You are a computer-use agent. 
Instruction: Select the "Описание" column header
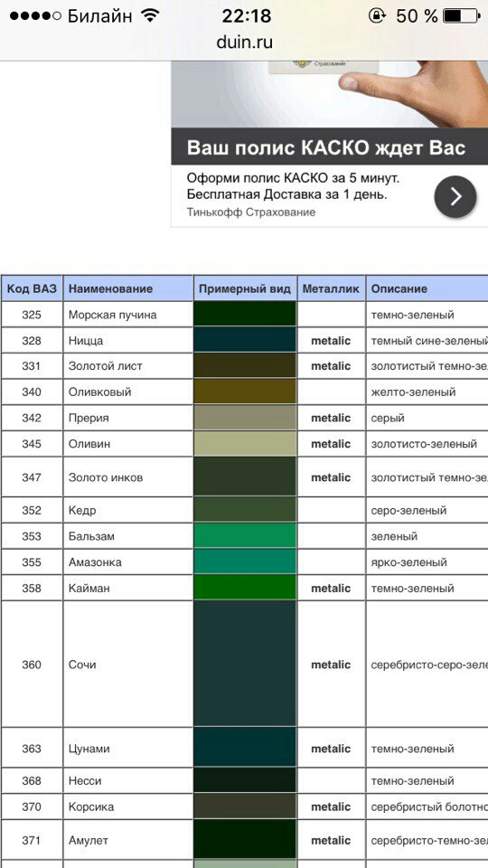click(x=427, y=288)
